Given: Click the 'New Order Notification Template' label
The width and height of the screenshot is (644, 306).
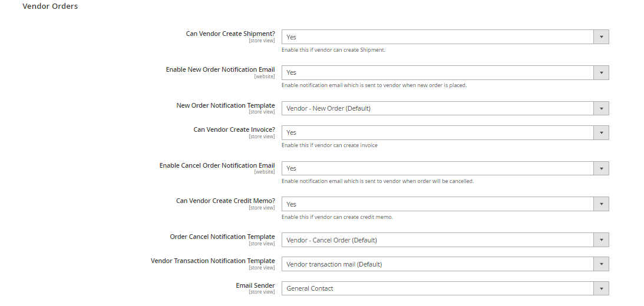Looking at the screenshot, I should click(x=226, y=105).
